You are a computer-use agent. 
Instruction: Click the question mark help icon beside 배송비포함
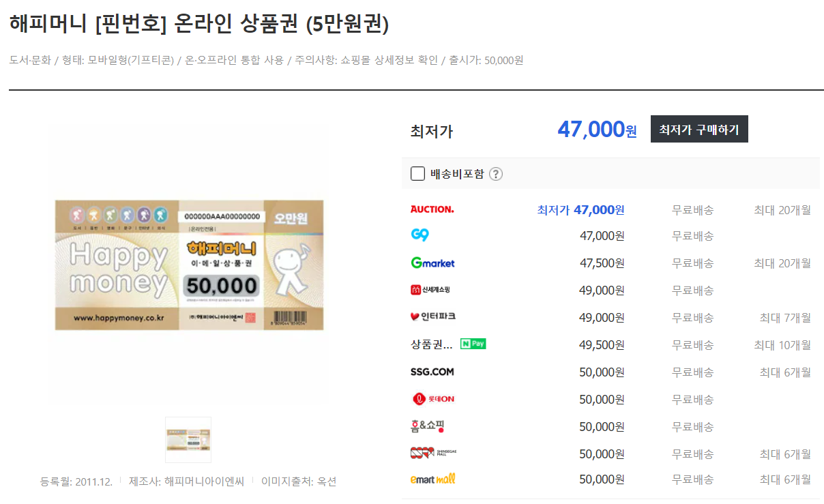pos(496,174)
